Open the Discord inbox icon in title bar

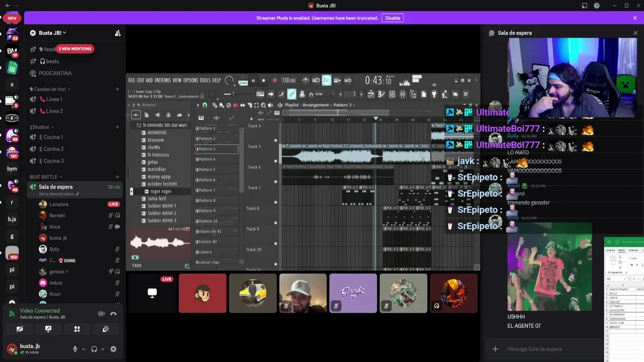tap(585, 6)
